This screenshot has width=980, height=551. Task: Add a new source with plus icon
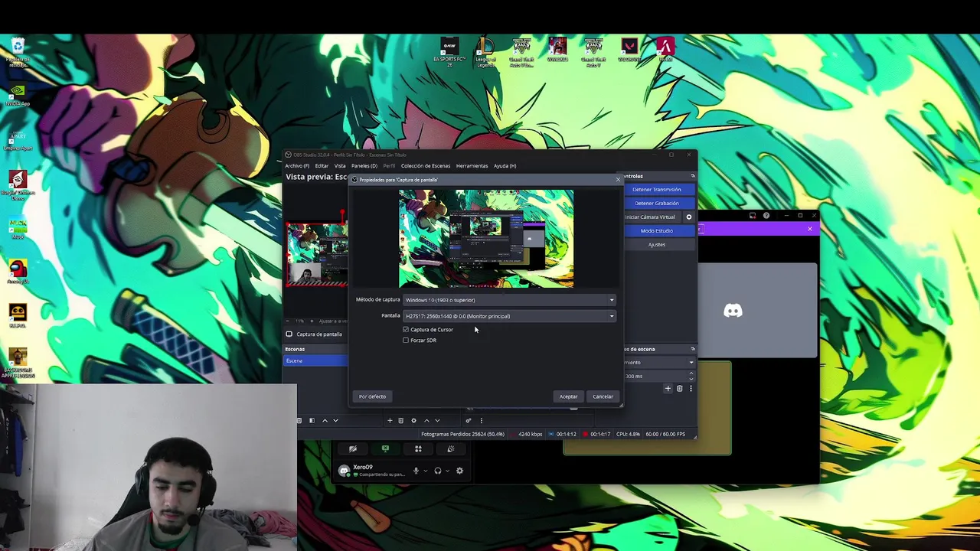[390, 420]
